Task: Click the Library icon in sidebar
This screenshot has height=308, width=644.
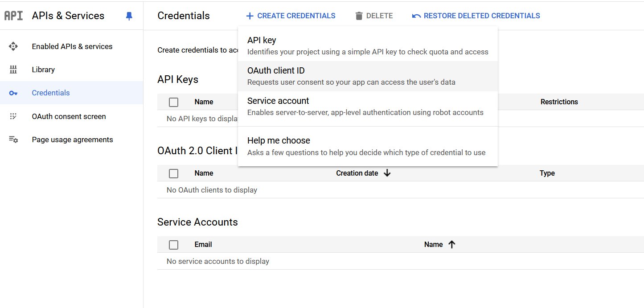Action: click(13, 70)
